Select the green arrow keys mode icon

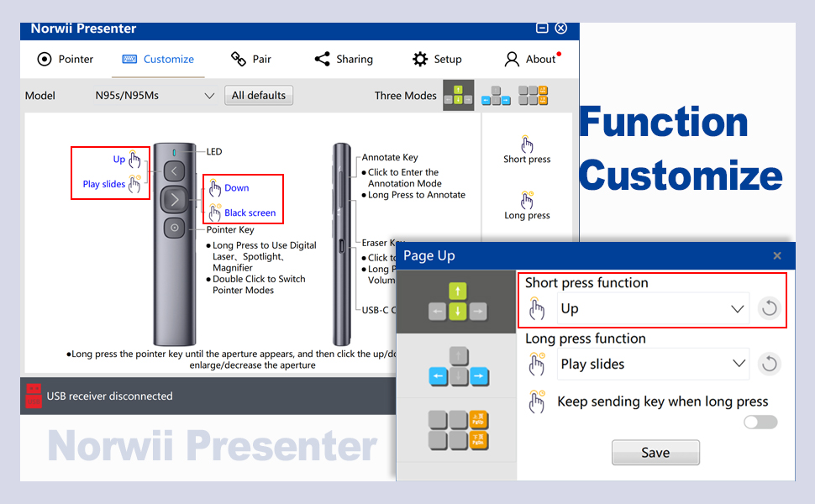(x=458, y=95)
